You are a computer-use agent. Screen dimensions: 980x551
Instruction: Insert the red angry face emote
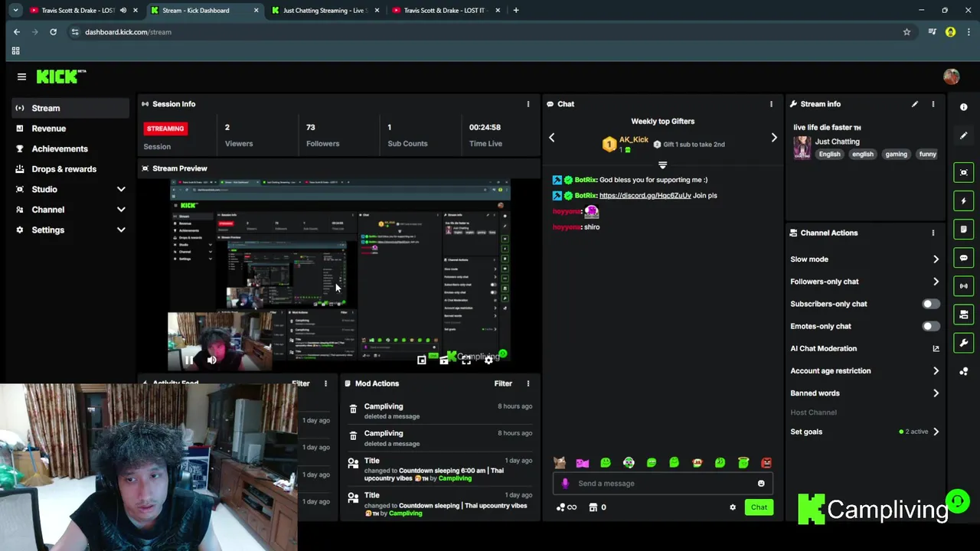click(x=766, y=462)
